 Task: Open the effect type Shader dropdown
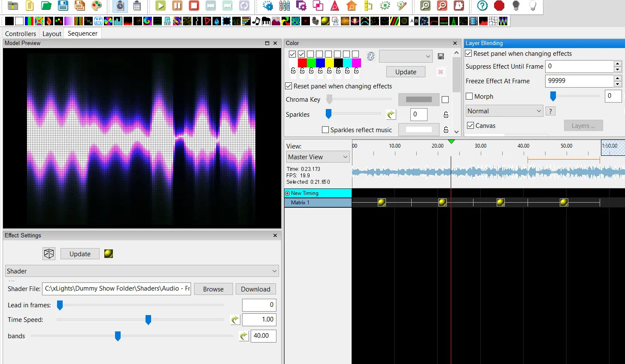[142, 271]
